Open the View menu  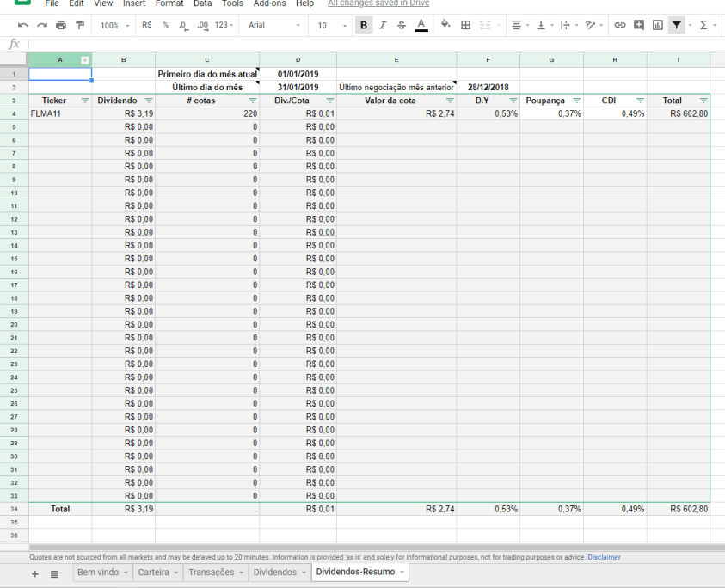coord(103,3)
